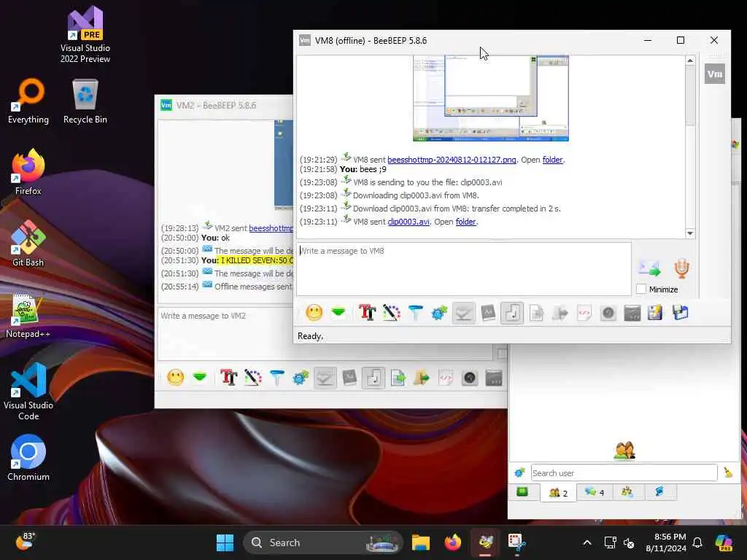Open blue gear settings in VM8 toolbar
Screen dimensions: 747x560
click(x=439, y=313)
